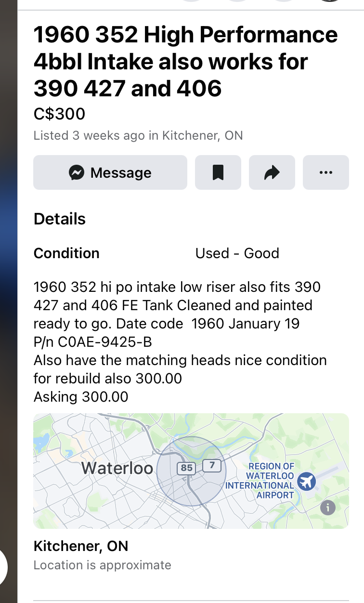Click the Kitchener, ON location heading
This screenshot has width=364, height=603.
(x=81, y=546)
